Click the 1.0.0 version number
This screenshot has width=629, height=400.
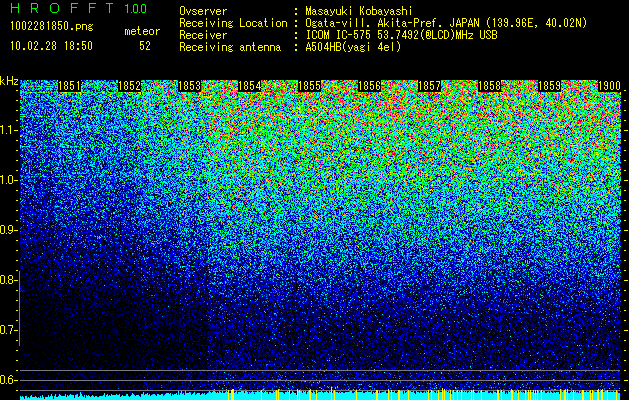pyautogui.click(x=135, y=9)
